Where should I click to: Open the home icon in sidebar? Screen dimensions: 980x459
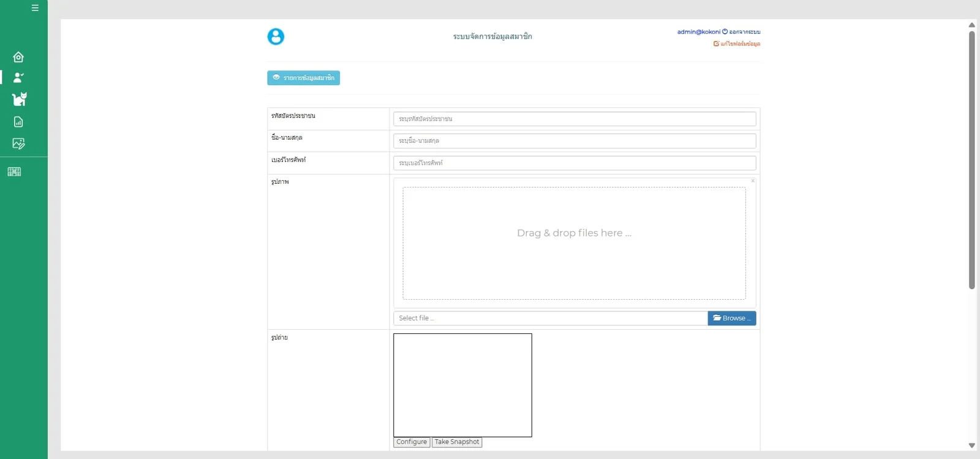pyautogui.click(x=18, y=57)
